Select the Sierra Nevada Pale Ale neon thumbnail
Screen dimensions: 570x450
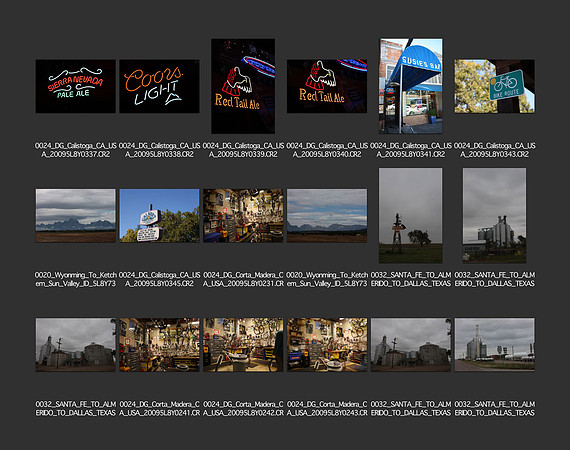pos(76,86)
